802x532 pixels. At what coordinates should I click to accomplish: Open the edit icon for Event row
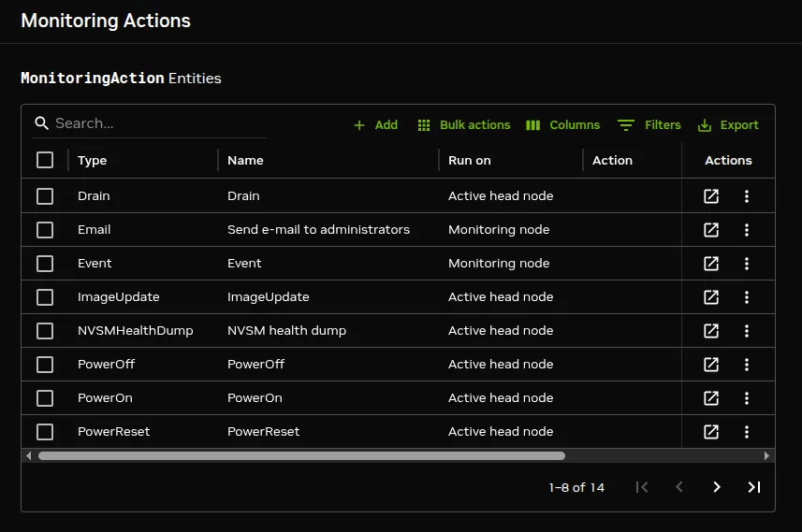pyautogui.click(x=711, y=264)
